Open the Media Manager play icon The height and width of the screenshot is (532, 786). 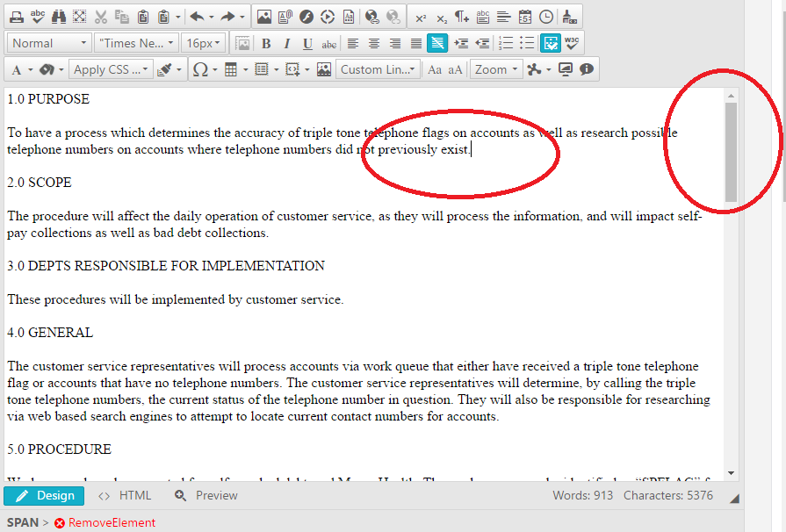pos(328,17)
